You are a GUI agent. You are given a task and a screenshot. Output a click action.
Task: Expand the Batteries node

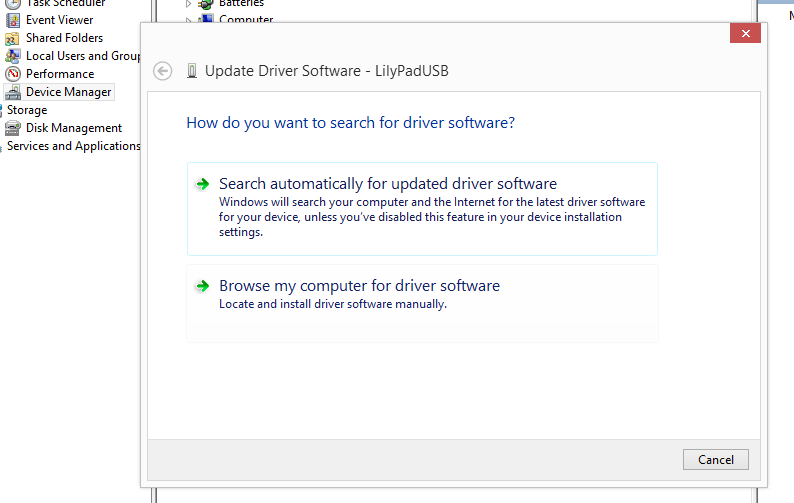click(188, 4)
